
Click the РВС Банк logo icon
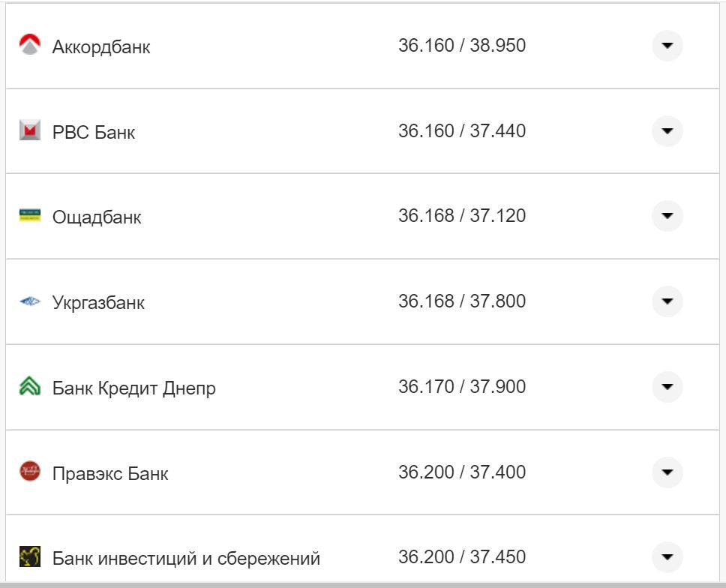[x=30, y=131]
